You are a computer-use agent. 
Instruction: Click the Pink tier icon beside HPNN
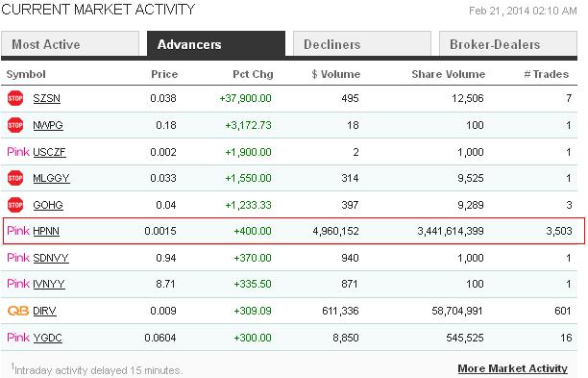[x=18, y=231]
